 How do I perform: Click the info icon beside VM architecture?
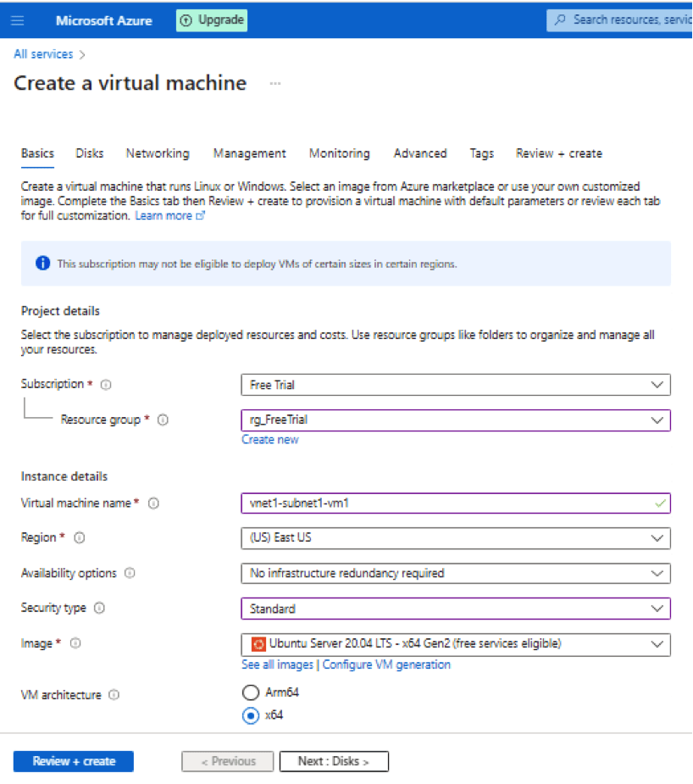(x=114, y=695)
